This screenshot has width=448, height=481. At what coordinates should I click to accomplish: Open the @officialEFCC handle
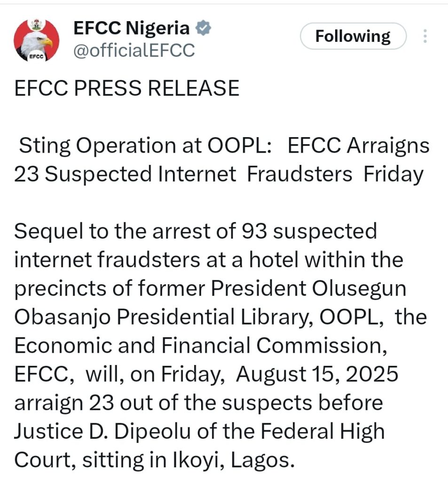pos(134,50)
